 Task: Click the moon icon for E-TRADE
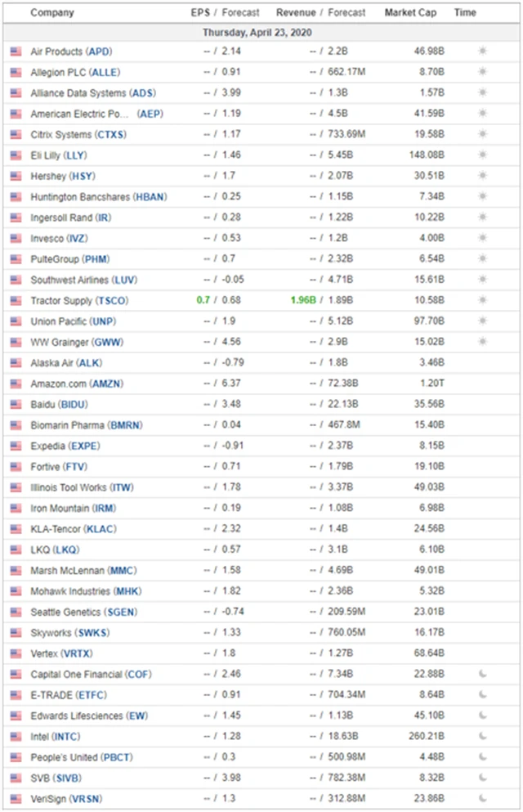482,695
